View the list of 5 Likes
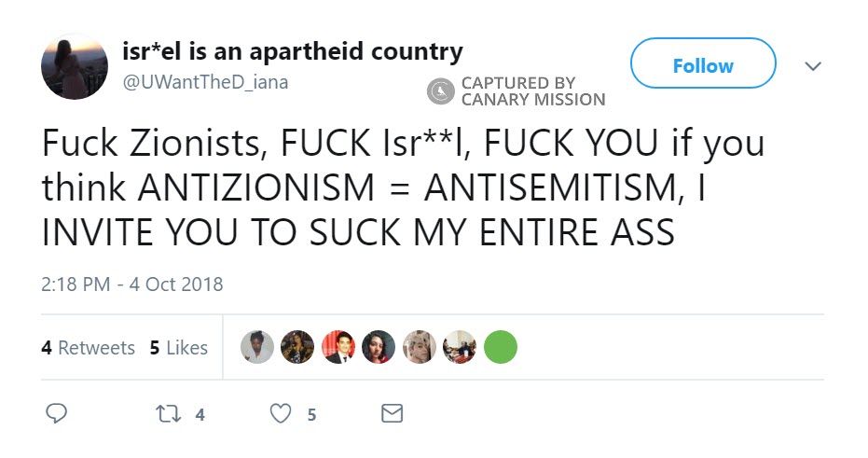Viewport: 868px width, 458px height. (178, 348)
